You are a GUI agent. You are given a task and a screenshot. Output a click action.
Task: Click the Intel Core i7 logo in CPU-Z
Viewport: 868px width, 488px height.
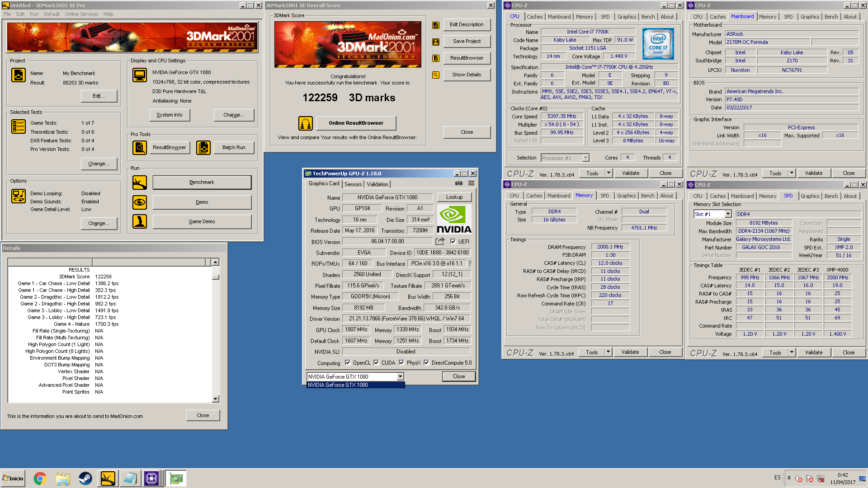pyautogui.click(x=658, y=44)
